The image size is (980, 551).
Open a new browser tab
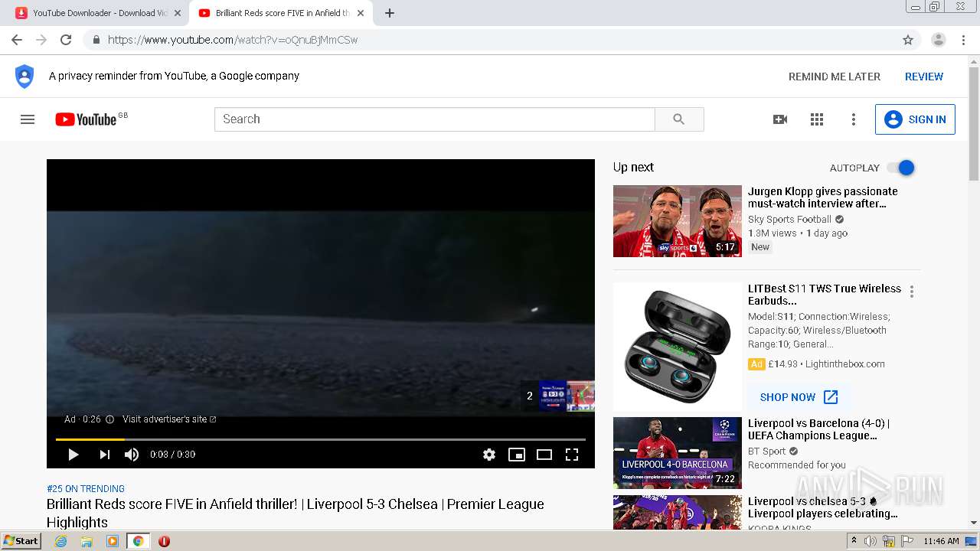(389, 13)
